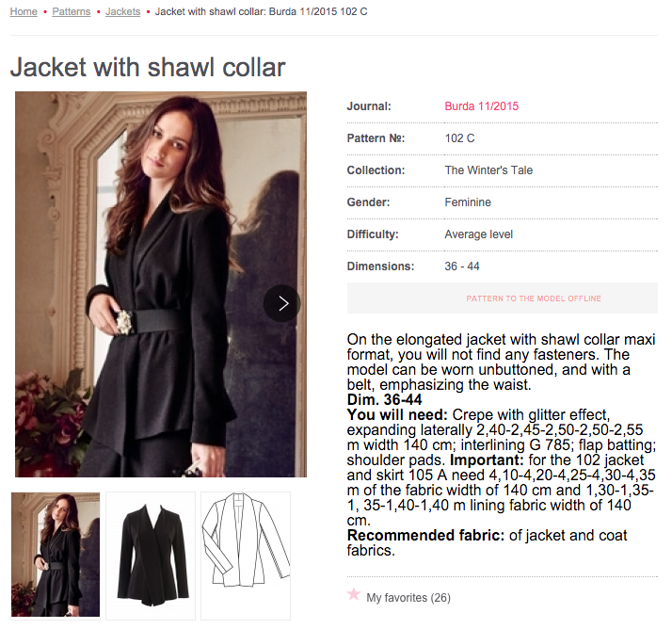Click the next image arrow on photo
Viewport: 672px width, 629px height.
click(x=282, y=303)
